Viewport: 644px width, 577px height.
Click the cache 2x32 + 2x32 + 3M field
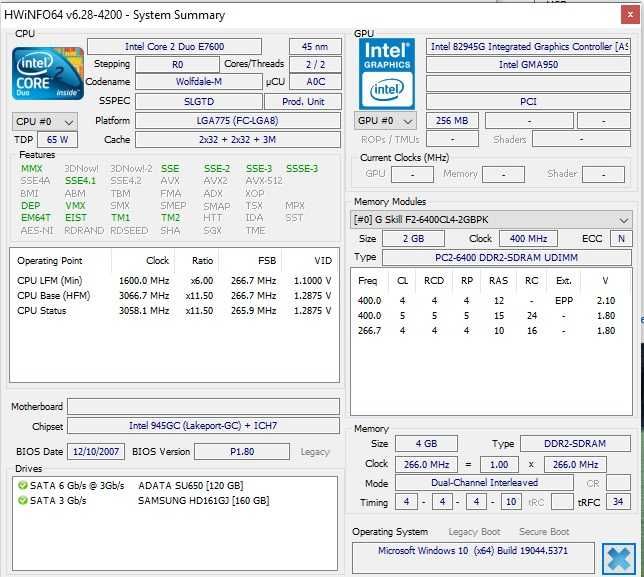click(238, 140)
